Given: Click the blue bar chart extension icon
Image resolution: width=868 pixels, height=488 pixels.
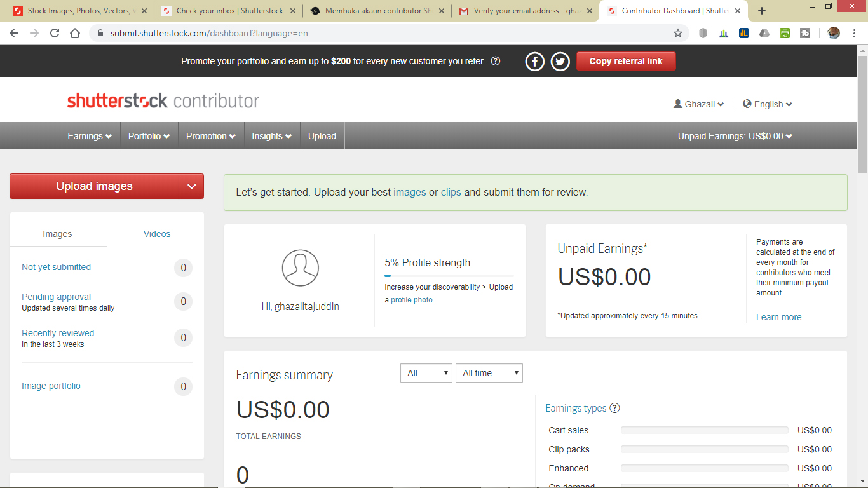Looking at the screenshot, I should (x=744, y=33).
